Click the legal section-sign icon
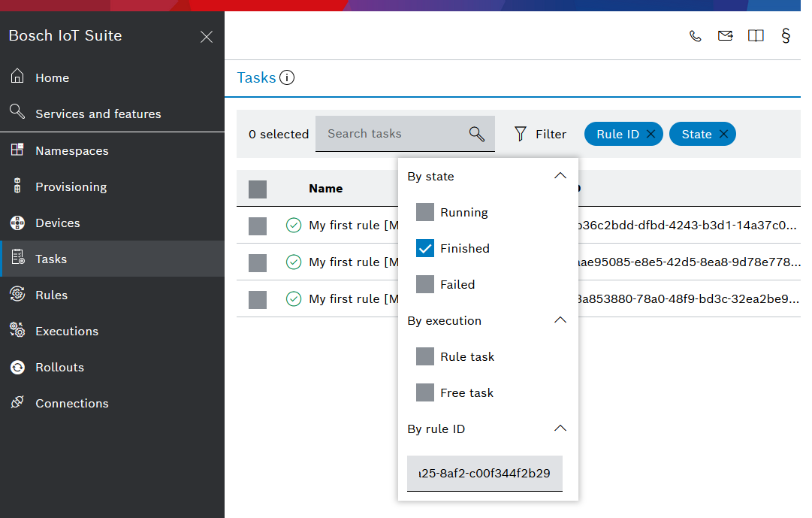This screenshot has height=518, width=812. tap(785, 36)
